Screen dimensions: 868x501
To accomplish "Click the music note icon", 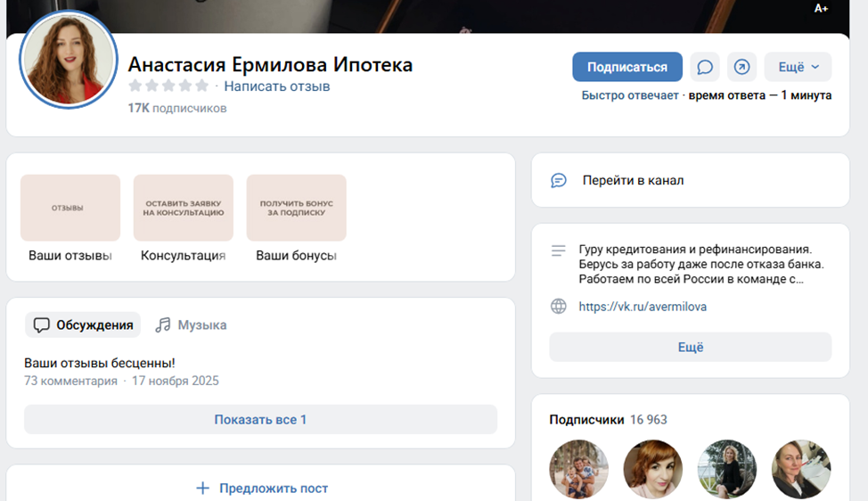I will pos(163,325).
